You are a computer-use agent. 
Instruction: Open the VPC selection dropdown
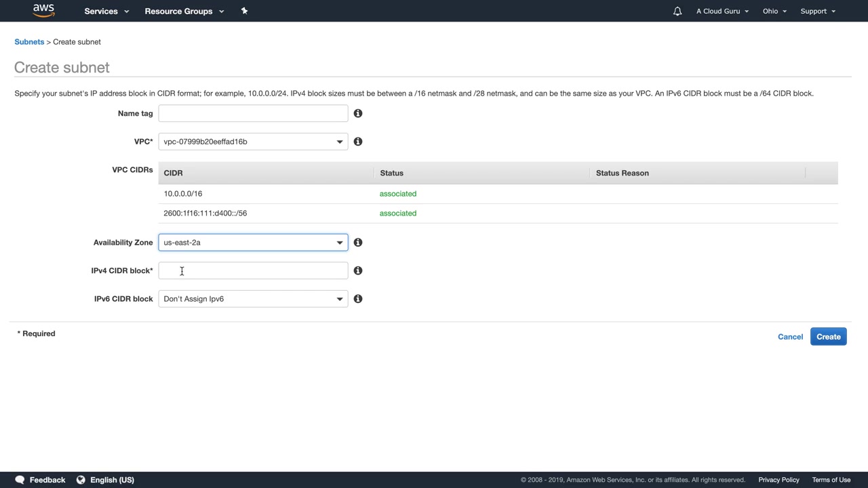pyautogui.click(x=253, y=142)
